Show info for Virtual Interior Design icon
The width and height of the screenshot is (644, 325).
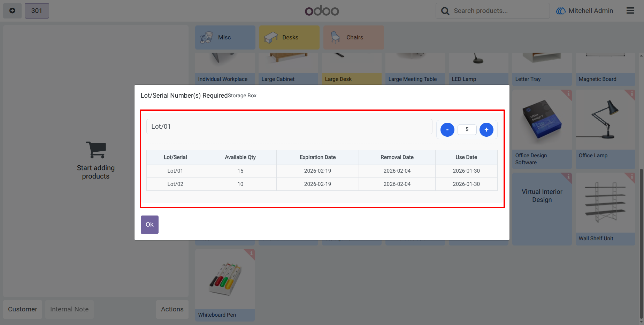pos(568,176)
